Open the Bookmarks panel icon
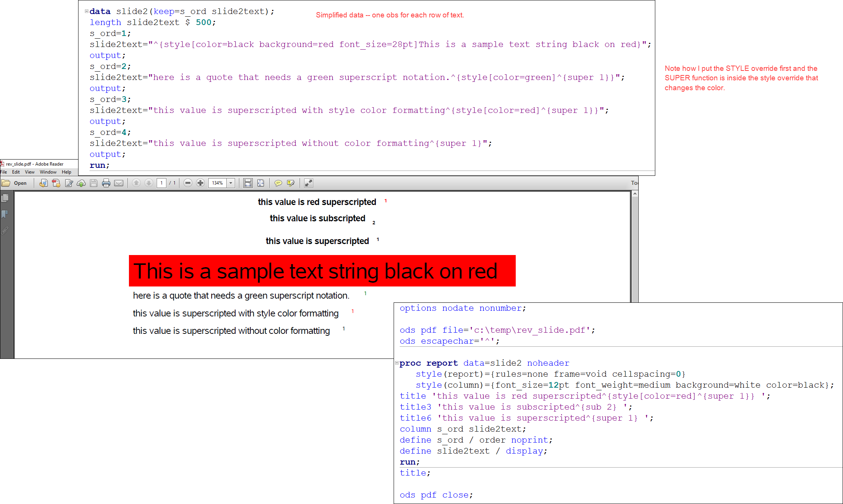Image resolution: width=843 pixels, height=504 pixels. (5, 214)
